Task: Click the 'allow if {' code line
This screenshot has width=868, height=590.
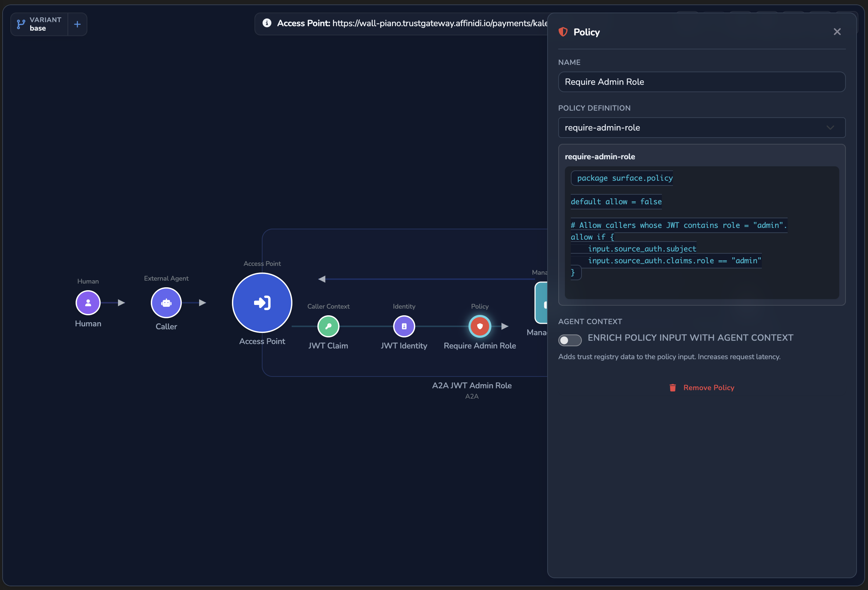Action: (592, 237)
